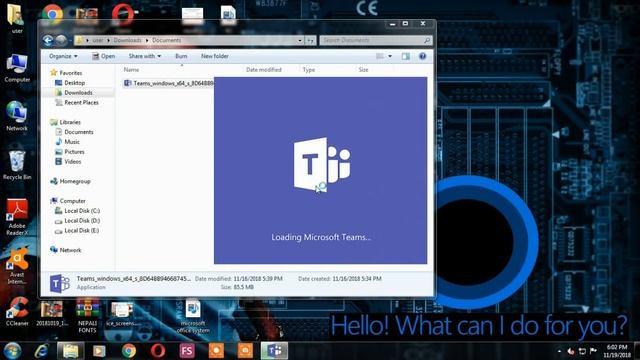Sort by Name column header
Screen dimensions: 640x360
(131, 70)
